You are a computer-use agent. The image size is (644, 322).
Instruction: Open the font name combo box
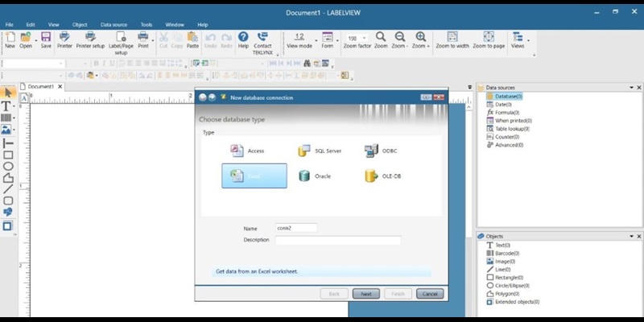point(33,64)
